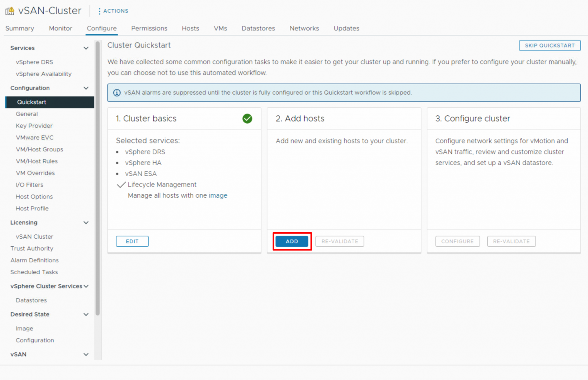
Task: Open the Updates tab
Action: click(x=346, y=28)
